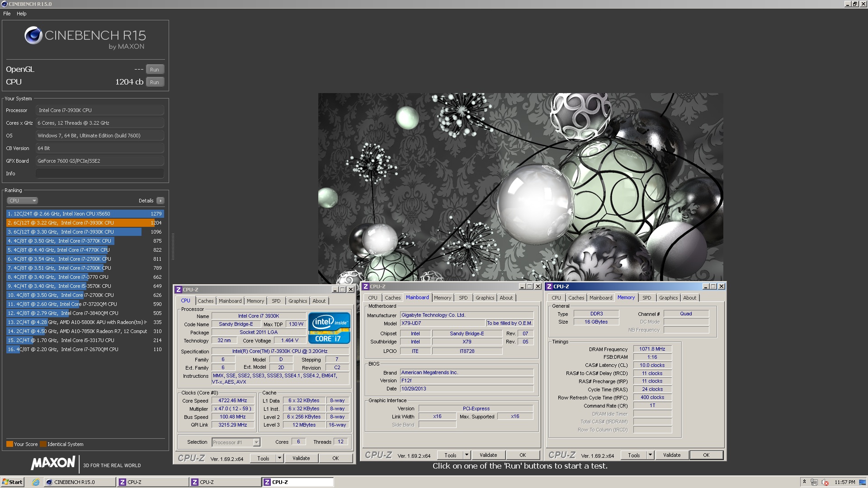
Task: Select ranking row i7-3770K 875
Action: [x=85, y=241]
